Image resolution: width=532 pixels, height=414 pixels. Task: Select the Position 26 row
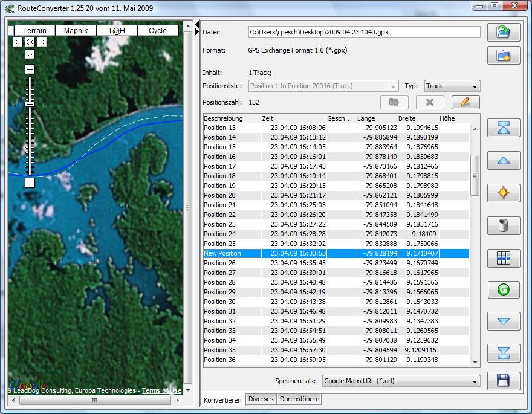[x=220, y=263]
